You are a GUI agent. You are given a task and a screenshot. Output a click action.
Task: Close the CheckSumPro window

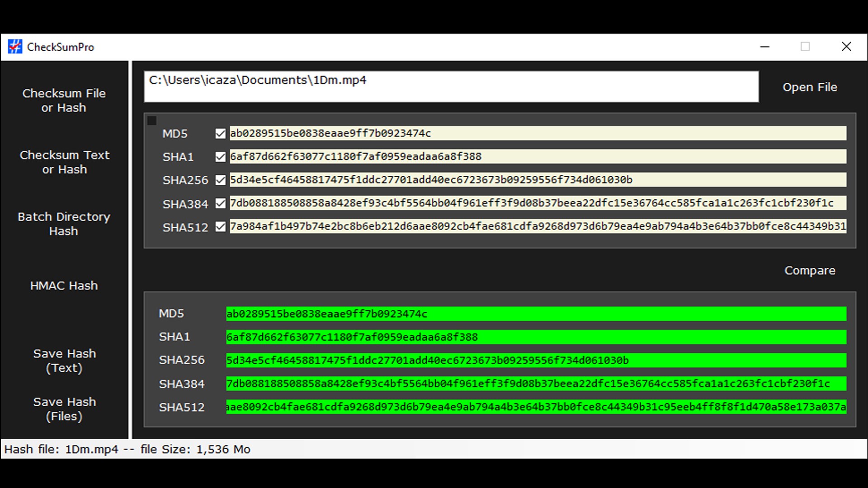click(x=846, y=47)
